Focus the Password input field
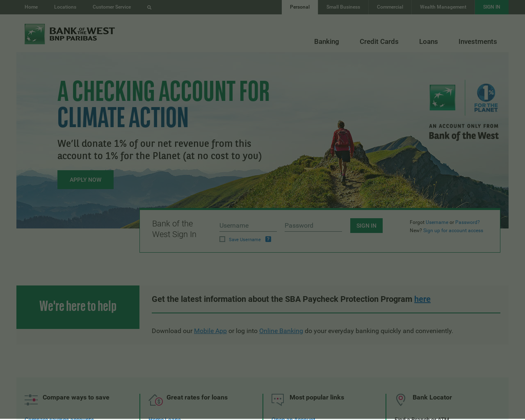The height and width of the screenshot is (420, 525). coord(313,226)
